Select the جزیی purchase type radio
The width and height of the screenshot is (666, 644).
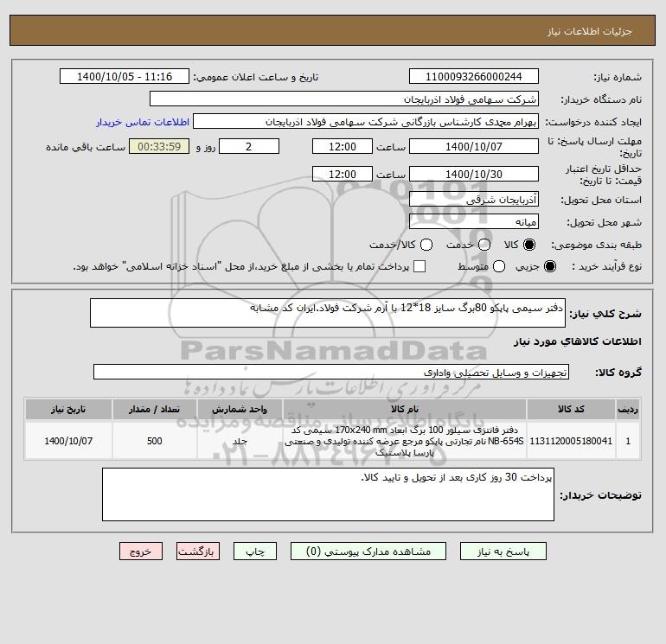[x=549, y=266]
